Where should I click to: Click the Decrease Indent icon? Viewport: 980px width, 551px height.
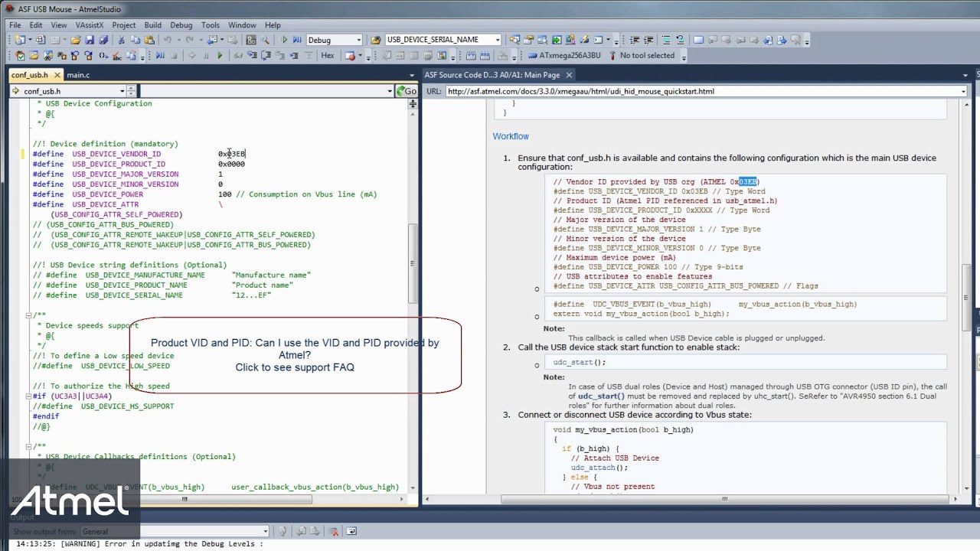click(x=634, y=40)
